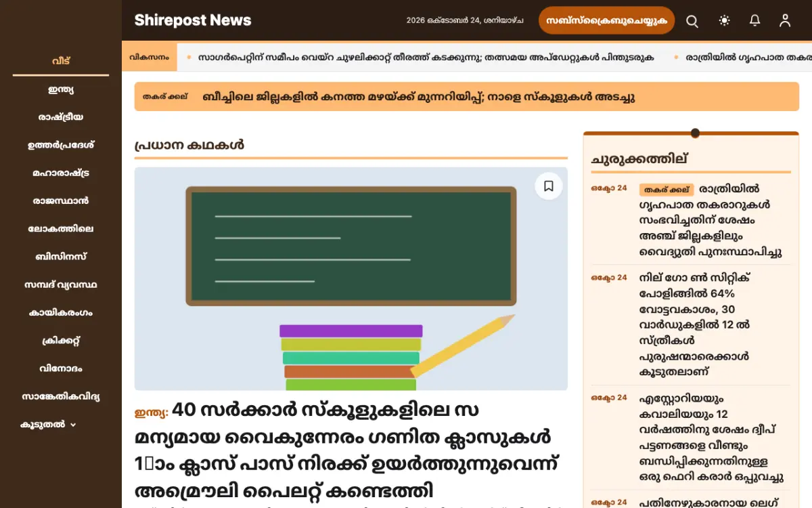Open ഇന്ത്യ section in sidebar

pyautogui.click(x=61, y=89)
